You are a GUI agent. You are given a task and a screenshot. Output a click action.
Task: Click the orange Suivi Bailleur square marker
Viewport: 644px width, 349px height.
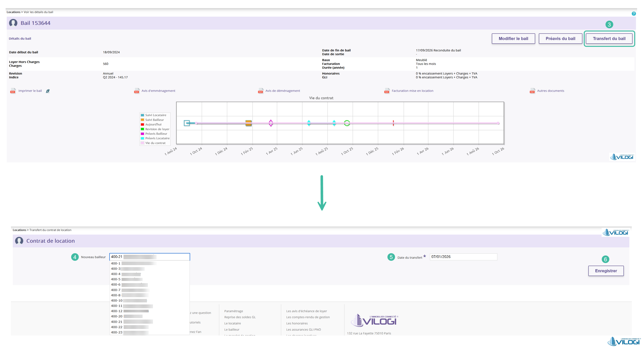tap(248, 123)
